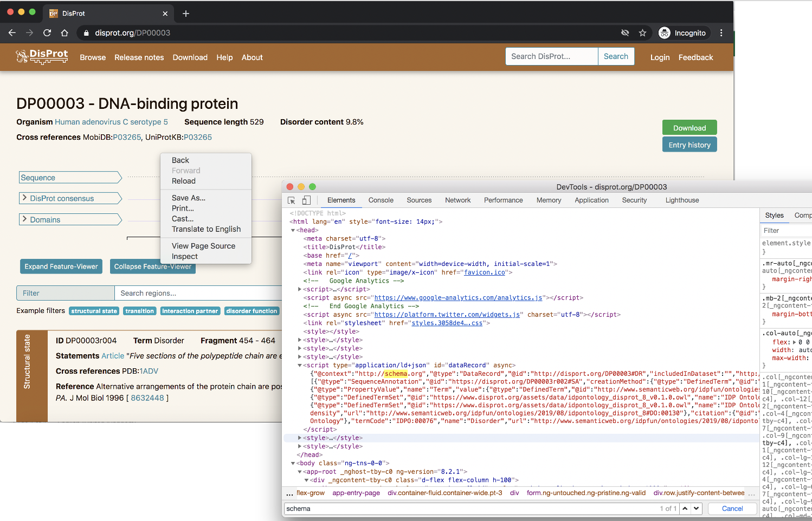Collapse the dataRecord script node in DevTools

click(x=299, y=364)
